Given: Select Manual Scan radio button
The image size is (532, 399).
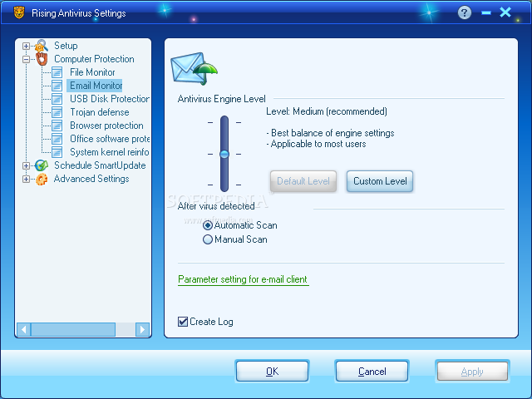Looking at the screenshot, I should pos(208,239).
